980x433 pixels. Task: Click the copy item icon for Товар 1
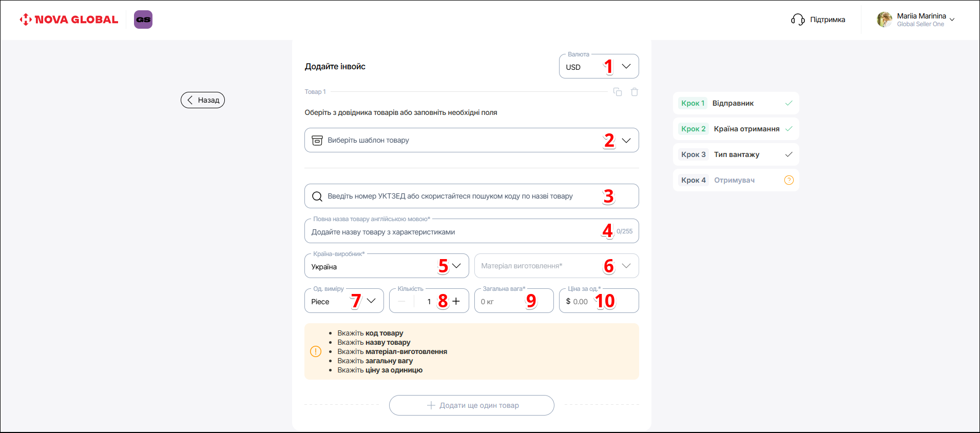tap(618, 92)
